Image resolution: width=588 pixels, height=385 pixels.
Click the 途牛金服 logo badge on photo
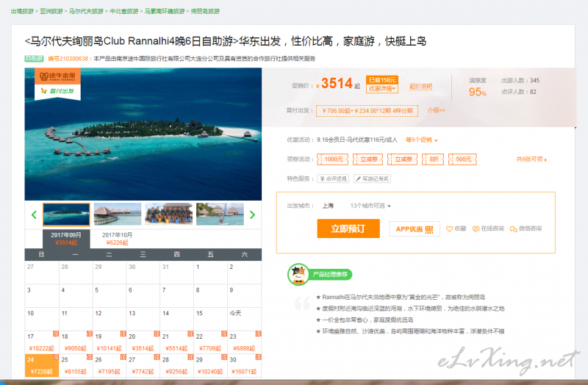[x=58, y=76]
